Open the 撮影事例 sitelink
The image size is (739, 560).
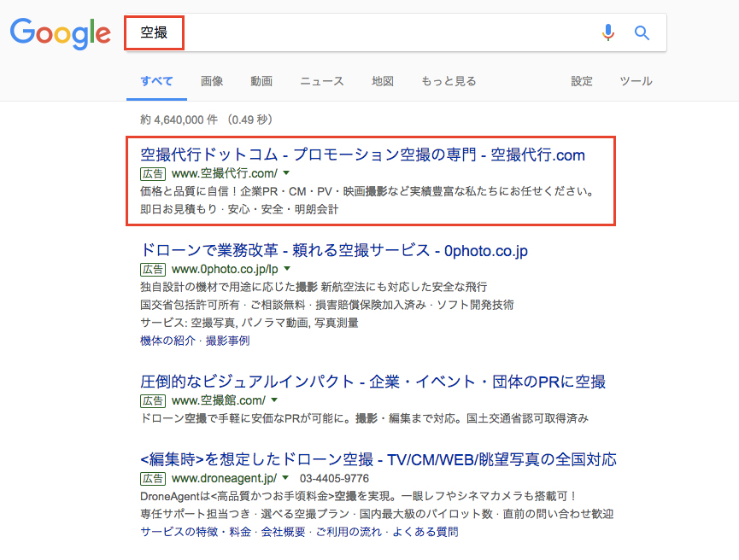pos(227,341)
